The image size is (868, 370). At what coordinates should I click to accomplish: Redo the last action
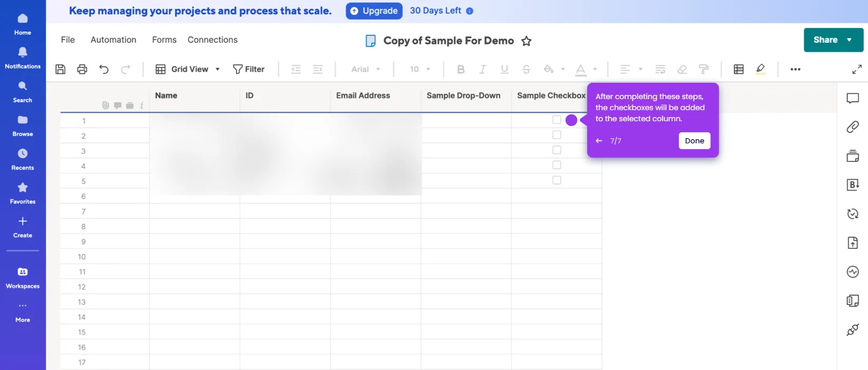tap(125, 69)
